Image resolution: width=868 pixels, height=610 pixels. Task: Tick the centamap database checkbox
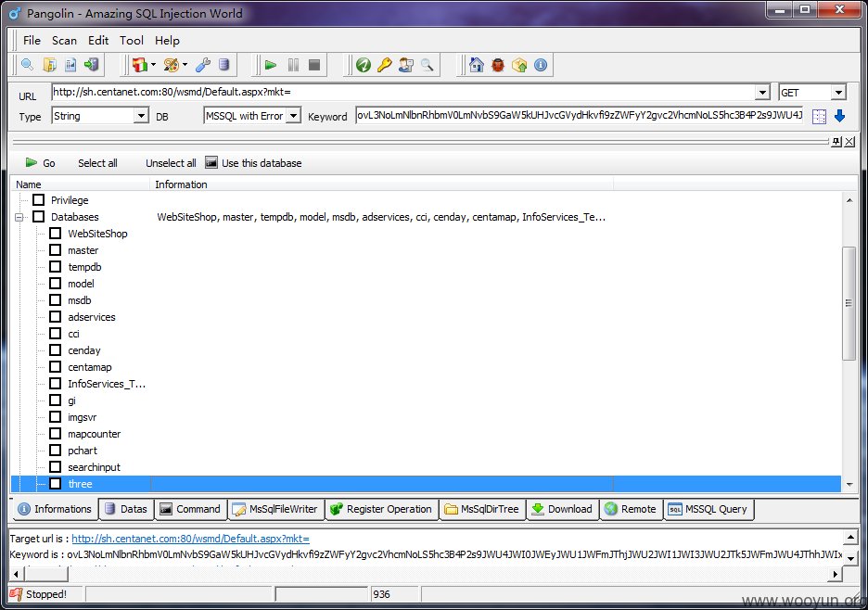pyautogui.click(x=56, y=366)
